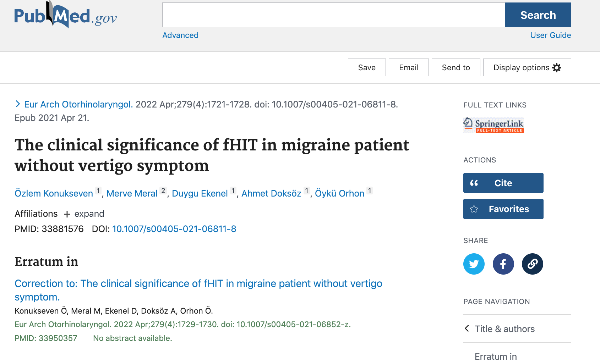Share article on Twitter
Screen dimensions: 600x364
[x=474, y=264]
